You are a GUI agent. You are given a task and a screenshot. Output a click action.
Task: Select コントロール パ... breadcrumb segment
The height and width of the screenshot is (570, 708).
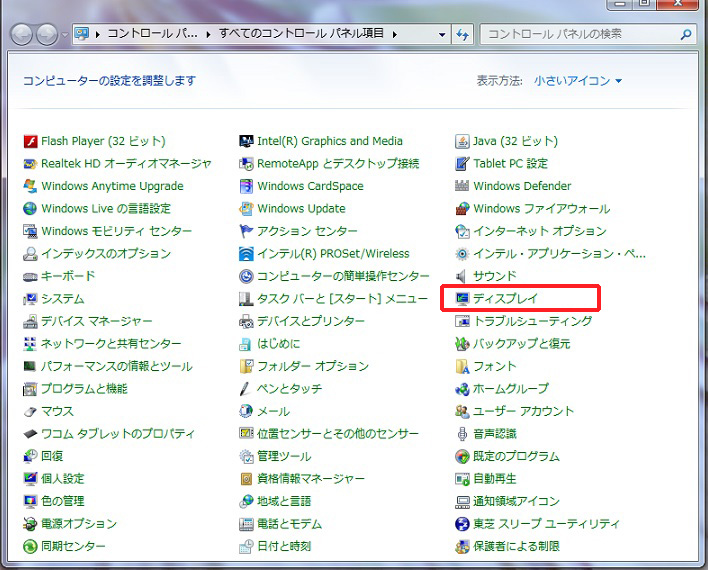pyautogui.click(x=152, y=34)
